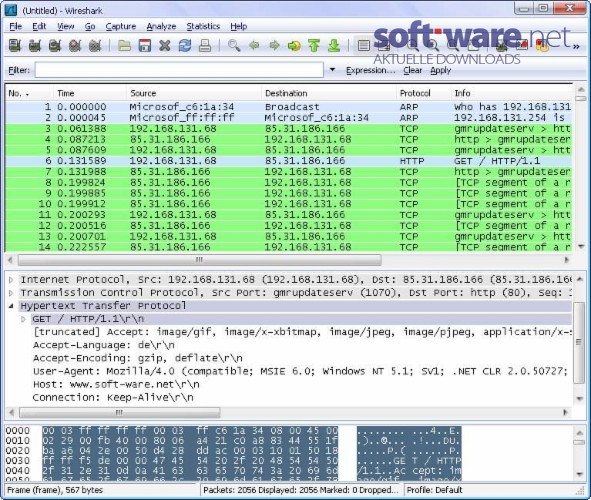The image size is (591, 500).
Task: Select packet 3 at time 0.061388
Action: pyautogui.click(x=289, y=128)
